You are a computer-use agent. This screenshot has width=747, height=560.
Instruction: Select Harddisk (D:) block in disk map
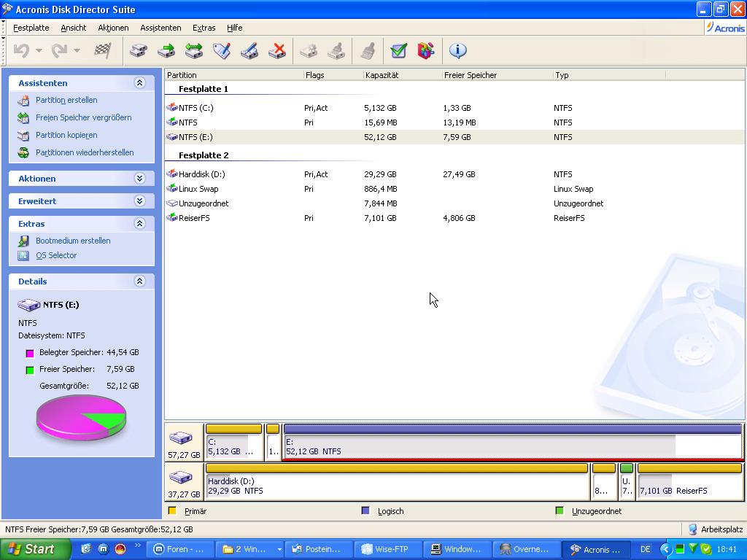point(397,482)
